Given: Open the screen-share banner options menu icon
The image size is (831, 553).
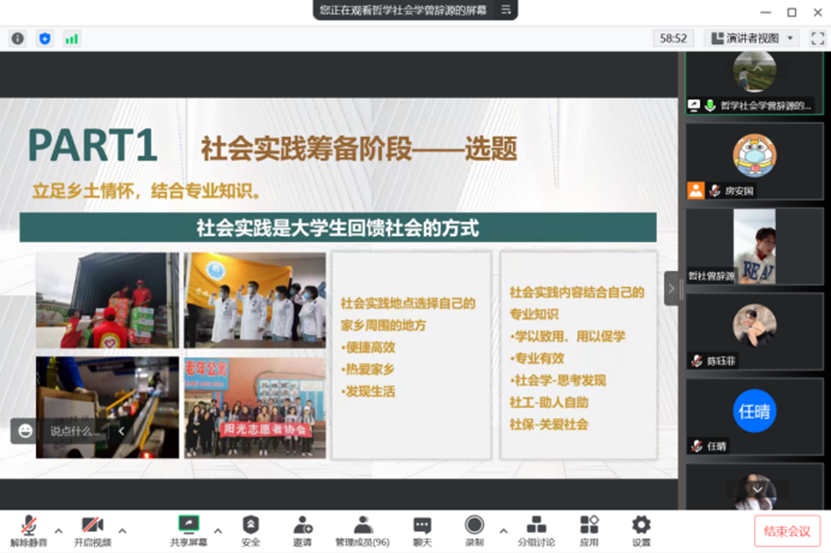Looking at the screenshot, I should [506, 10].
